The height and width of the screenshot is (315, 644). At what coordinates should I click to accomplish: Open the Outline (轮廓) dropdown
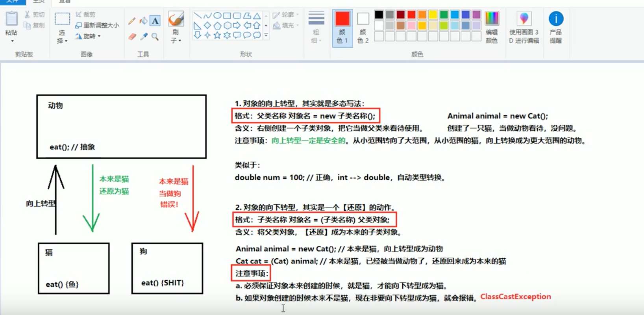(286, 15)
